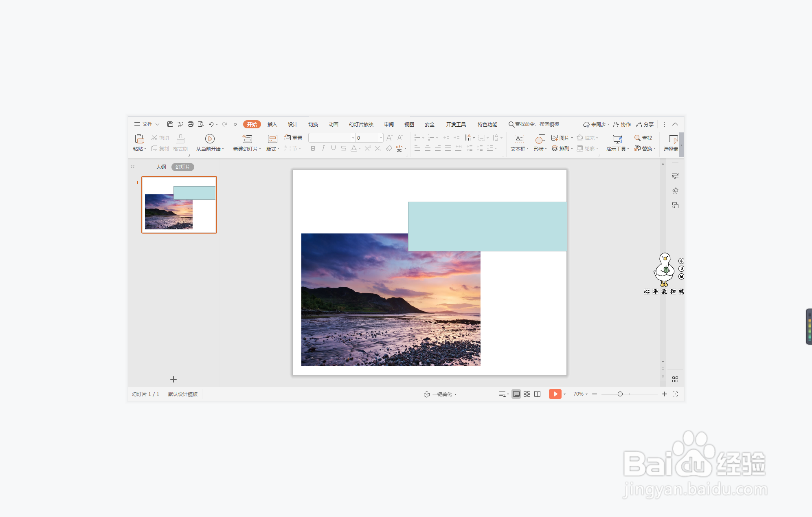Click the Print icon in quick toolbar
The height and width of the screenshot is (517, 812).
(x=191, y=124)
